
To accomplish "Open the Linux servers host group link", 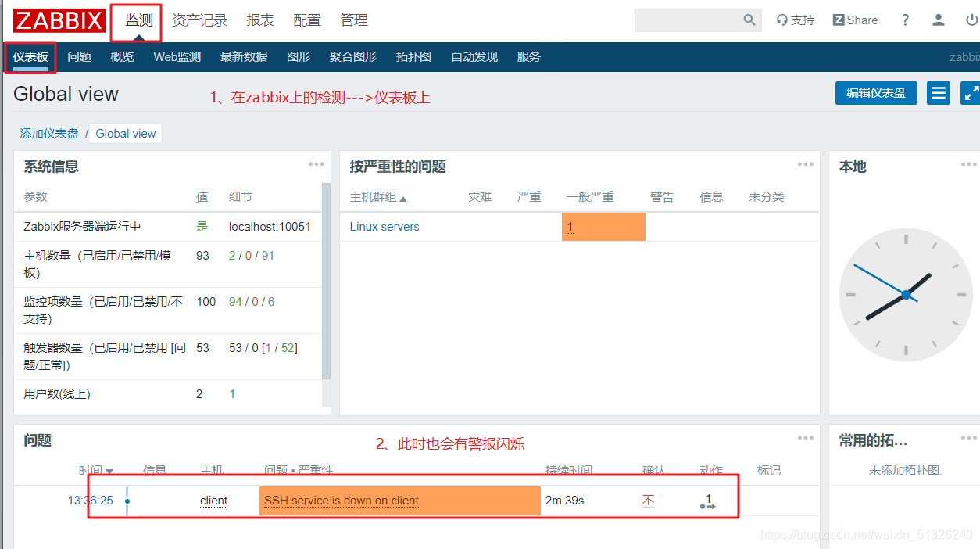I will point(384,227).
